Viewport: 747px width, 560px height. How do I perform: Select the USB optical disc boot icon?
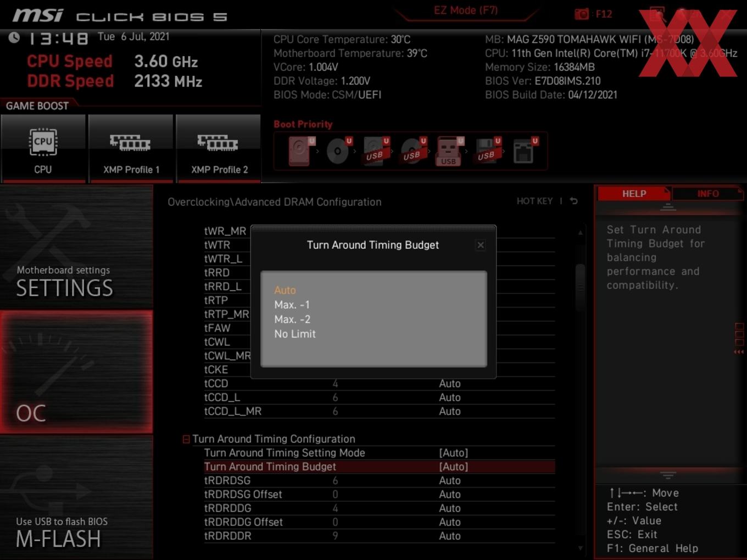413,150
